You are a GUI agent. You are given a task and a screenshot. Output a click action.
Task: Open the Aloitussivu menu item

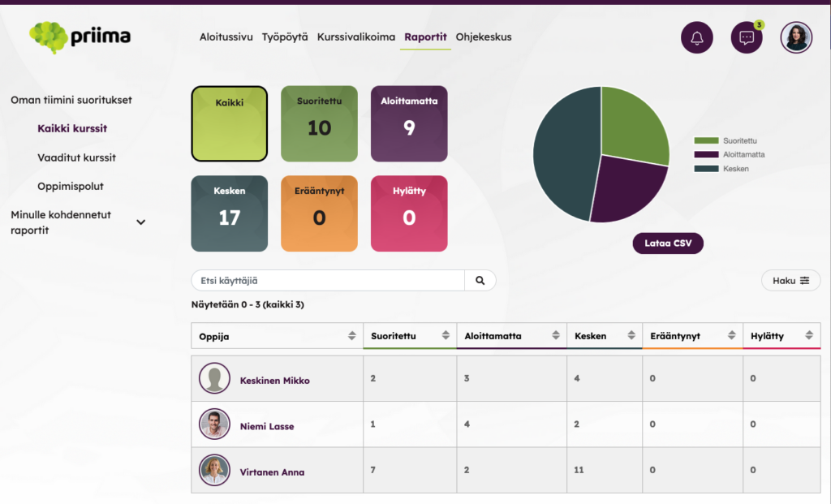click(x=226, y=37)
